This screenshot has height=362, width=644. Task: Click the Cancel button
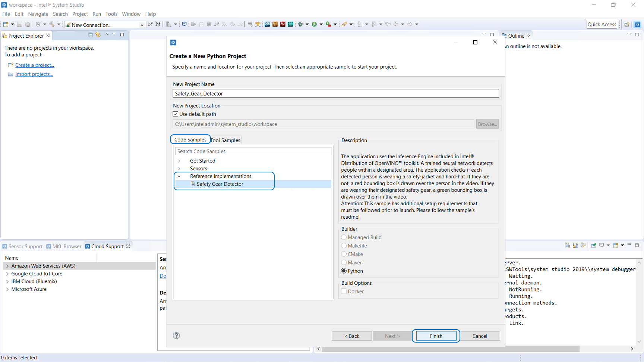pyautogui.click(x=480, y=336)
